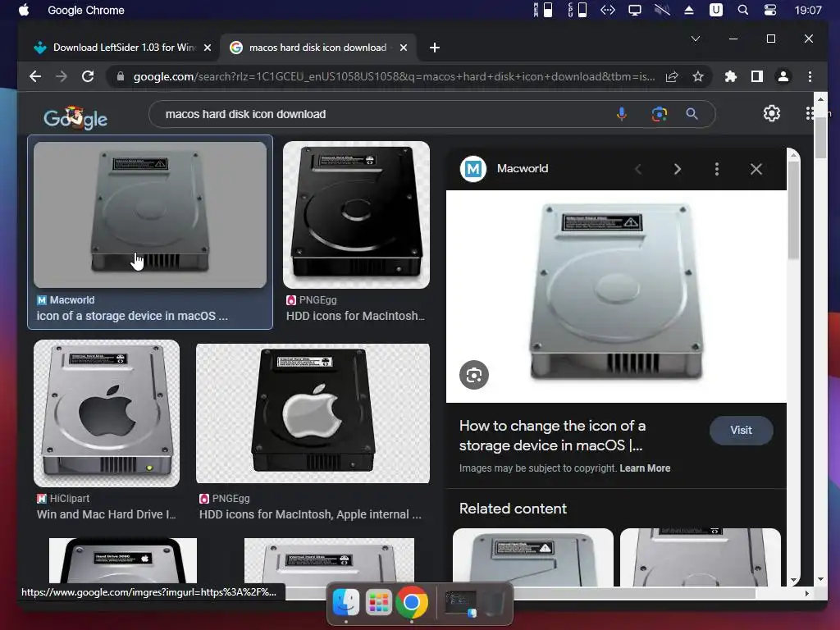The width and height of the screenshot is (840, 630).
Task: Click the icon of a storage device caption
Action: [x=132, y=316]
